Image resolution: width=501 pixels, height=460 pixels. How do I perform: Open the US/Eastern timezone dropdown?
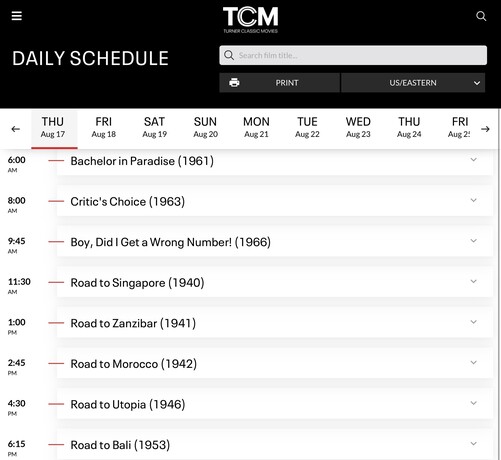click(x=413, y=83)
